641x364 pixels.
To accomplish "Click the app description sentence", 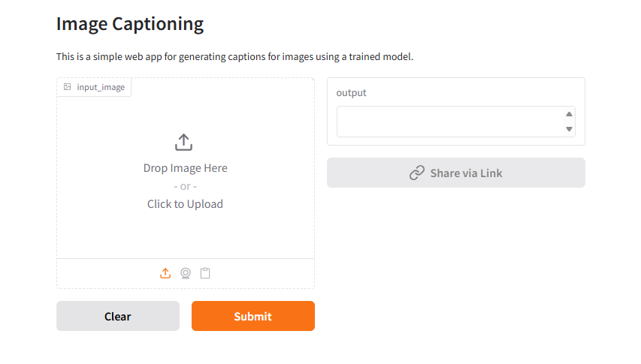I will point(234,57).
